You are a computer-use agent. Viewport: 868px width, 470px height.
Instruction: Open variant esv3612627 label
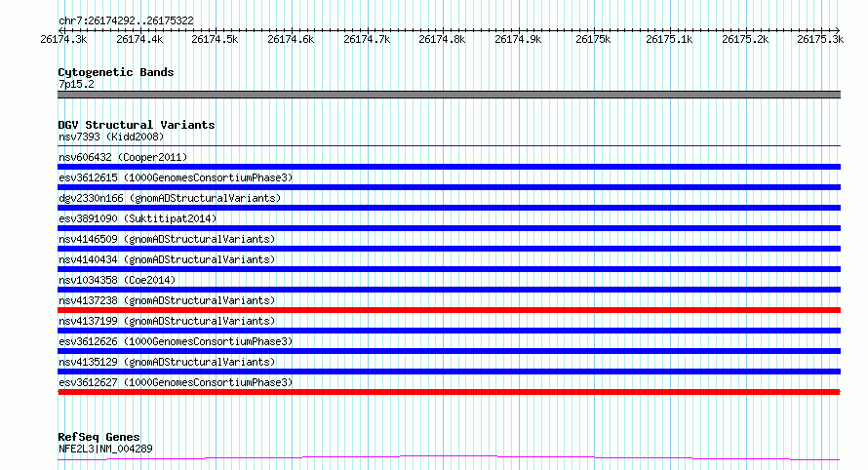(176, 382)
